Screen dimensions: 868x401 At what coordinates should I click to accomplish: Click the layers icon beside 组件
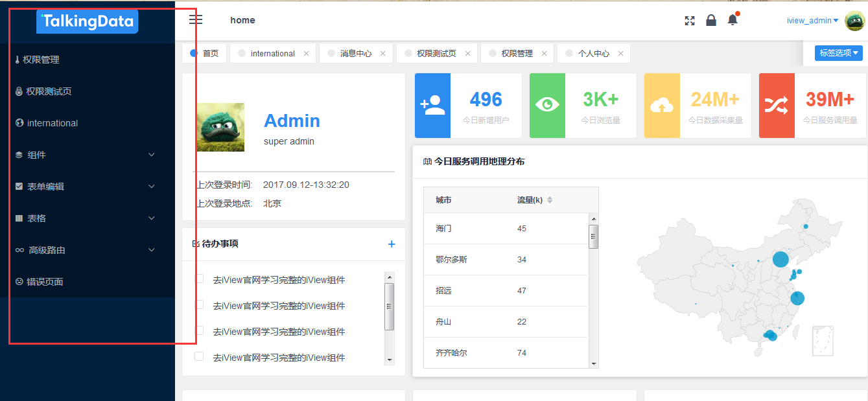19,155
